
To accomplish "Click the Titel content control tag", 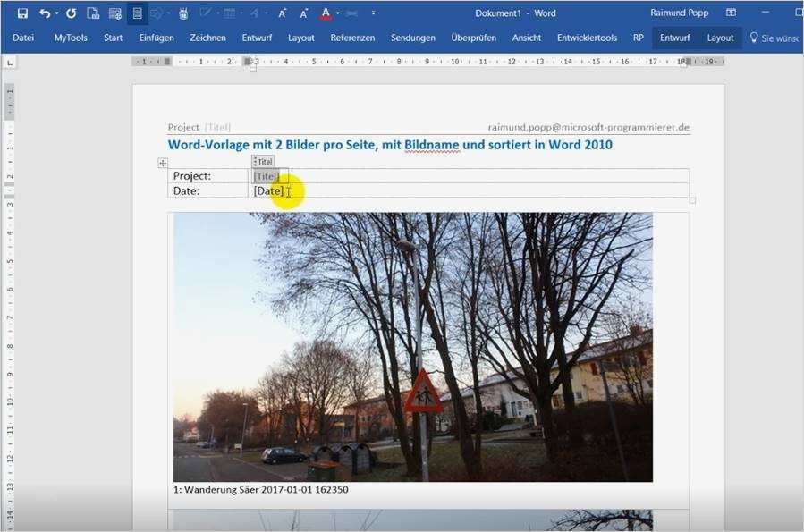I will click(x=264, y=161).
